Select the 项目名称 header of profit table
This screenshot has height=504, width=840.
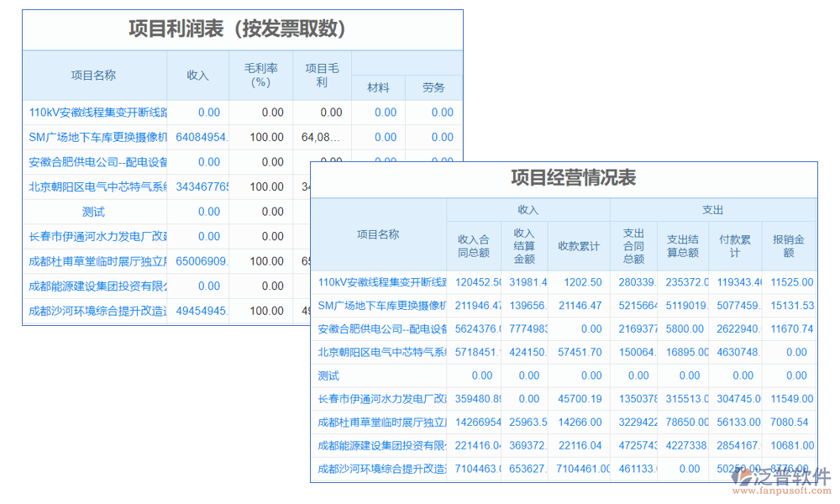[x=93, y=75]
